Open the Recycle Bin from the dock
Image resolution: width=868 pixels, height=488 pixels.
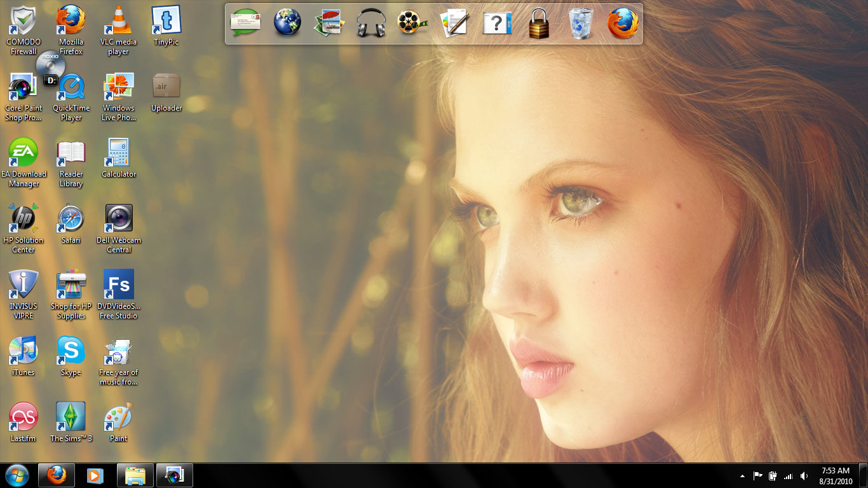tap(580, 24)
